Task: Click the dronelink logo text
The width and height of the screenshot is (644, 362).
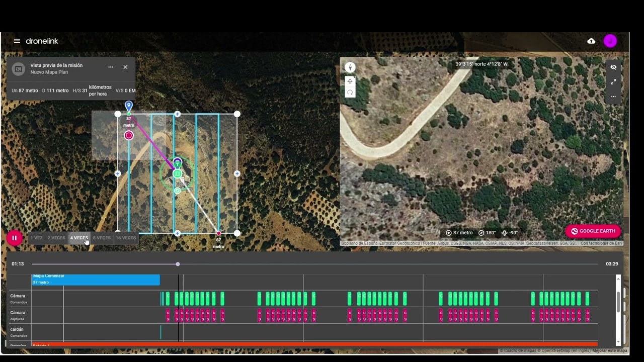Action: [42, 41]
